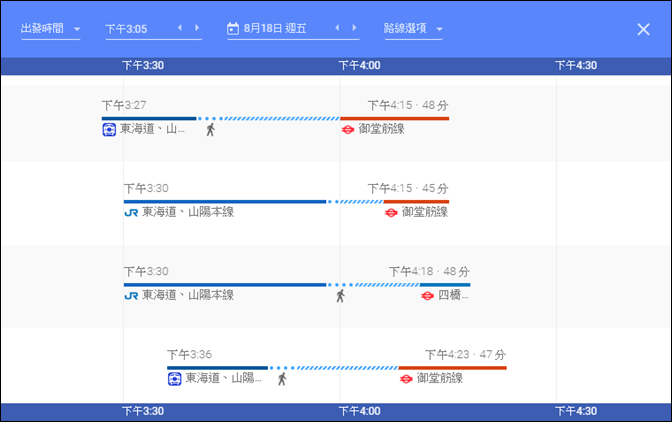Open the 出發時間 departure type dropdown
The width and height of the screenshot is (672, 422).
[51, 29]
